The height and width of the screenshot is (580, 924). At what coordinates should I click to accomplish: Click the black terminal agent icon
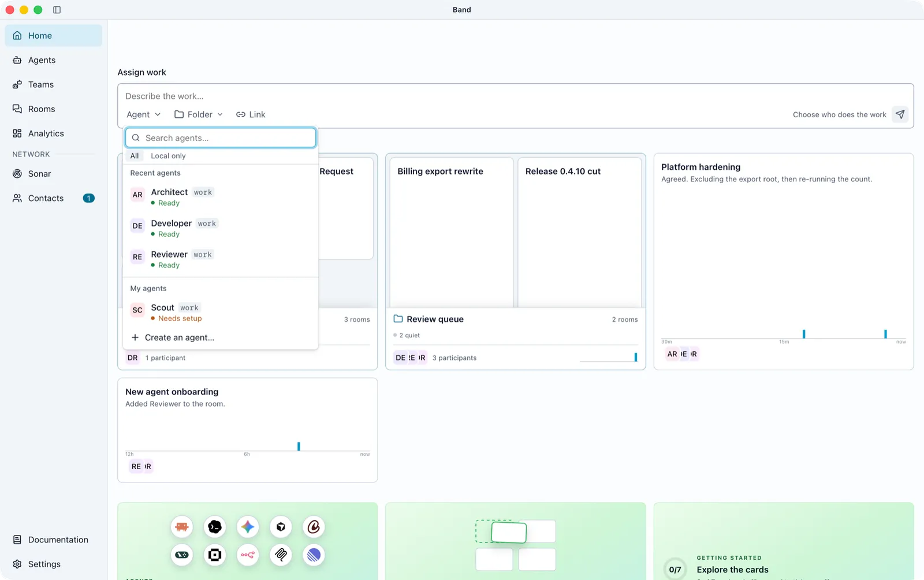(215, 527)
